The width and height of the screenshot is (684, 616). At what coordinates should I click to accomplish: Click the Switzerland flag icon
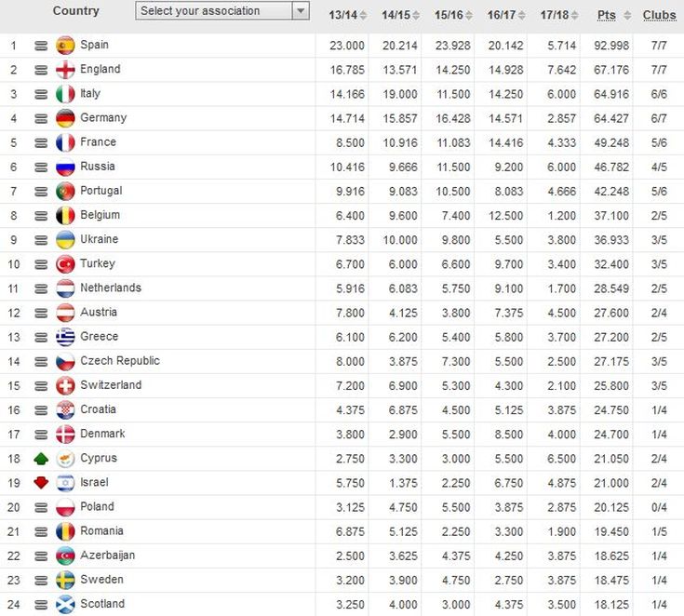[65, 385]
